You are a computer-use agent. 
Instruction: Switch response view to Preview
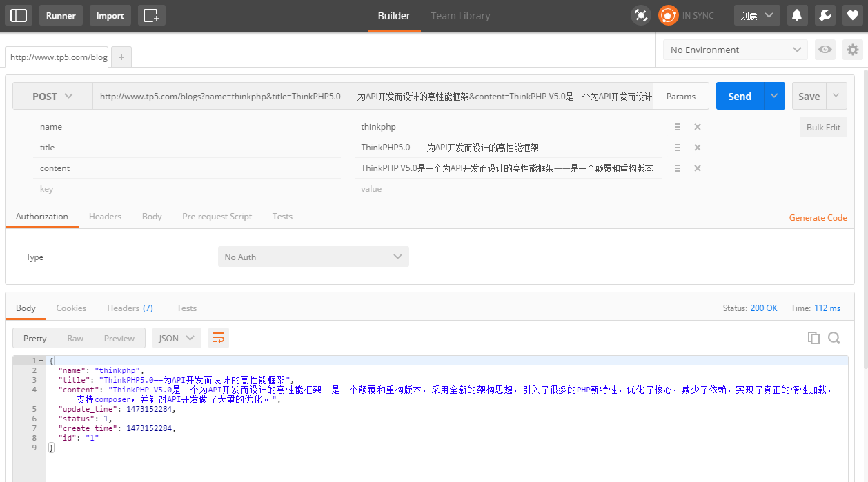tap(119, 338)
